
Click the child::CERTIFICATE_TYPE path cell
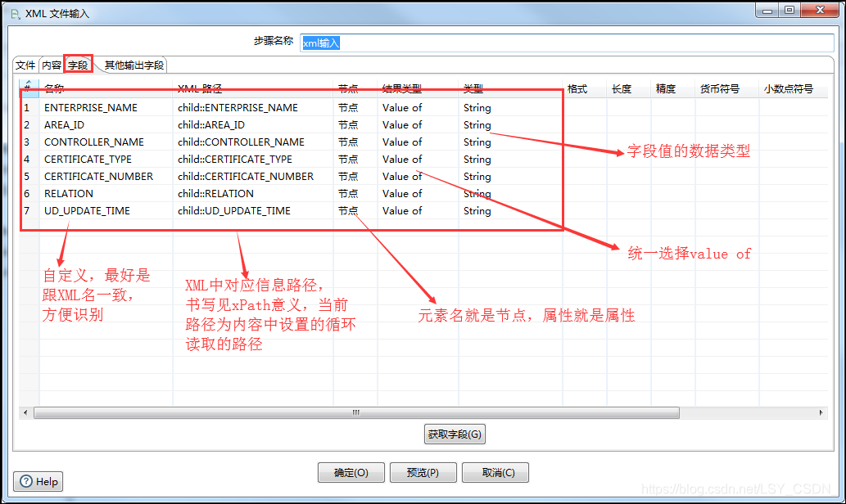(x=253, y=160)
